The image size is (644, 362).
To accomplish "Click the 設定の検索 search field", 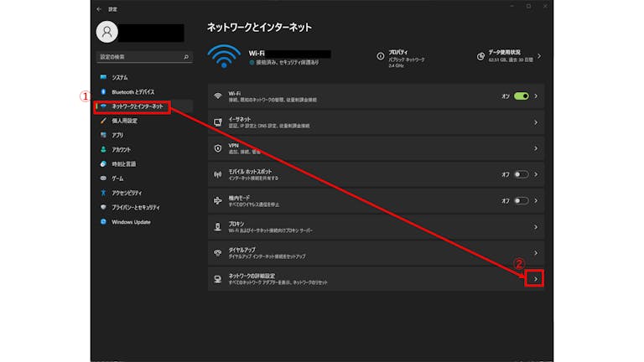I will click(x=144, y=57).
